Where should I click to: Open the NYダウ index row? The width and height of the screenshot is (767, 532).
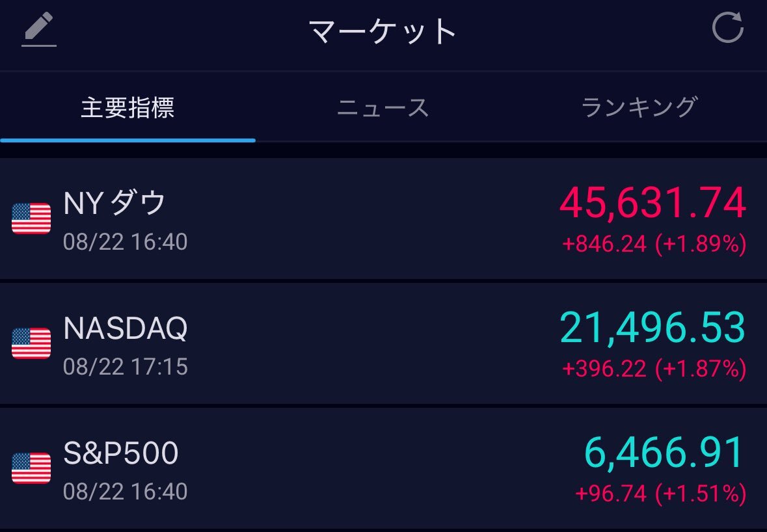384,219
